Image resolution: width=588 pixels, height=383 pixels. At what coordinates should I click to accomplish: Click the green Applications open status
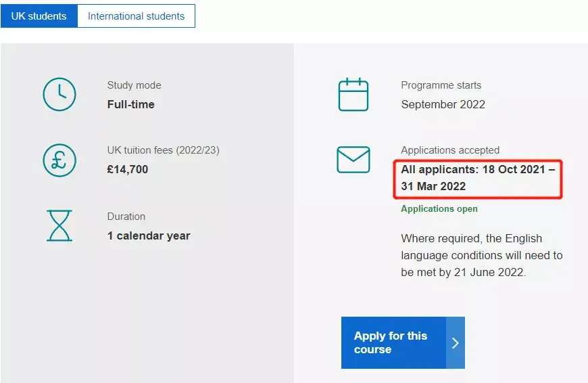click(x=439, y=209)
